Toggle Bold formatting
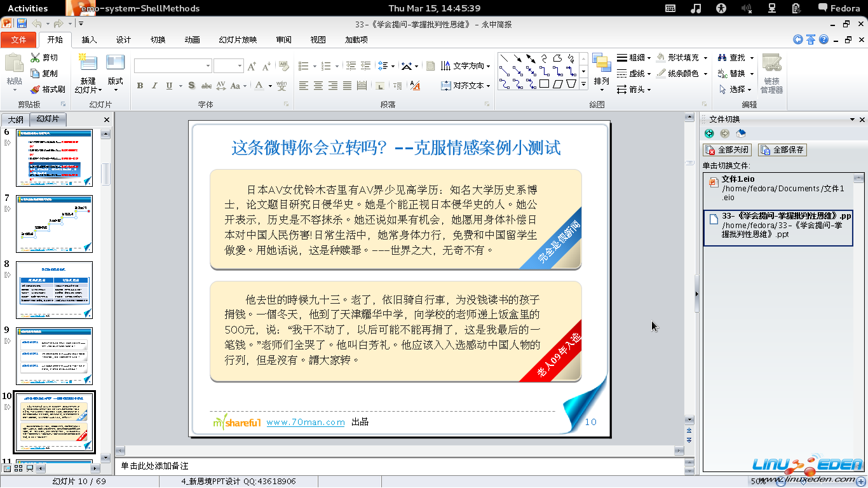Viewport: 868px width, 488px height. pos(140,86)
